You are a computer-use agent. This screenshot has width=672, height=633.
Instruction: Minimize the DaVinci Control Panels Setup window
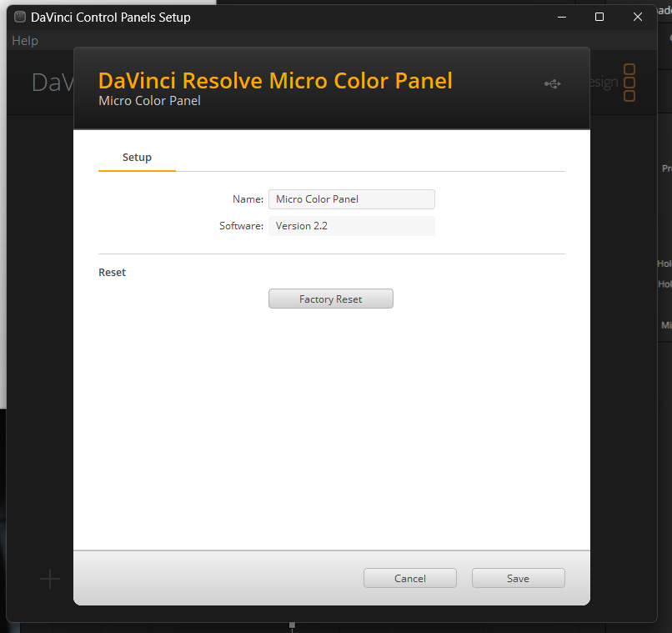pyautogui.click(x=562, y=18)
